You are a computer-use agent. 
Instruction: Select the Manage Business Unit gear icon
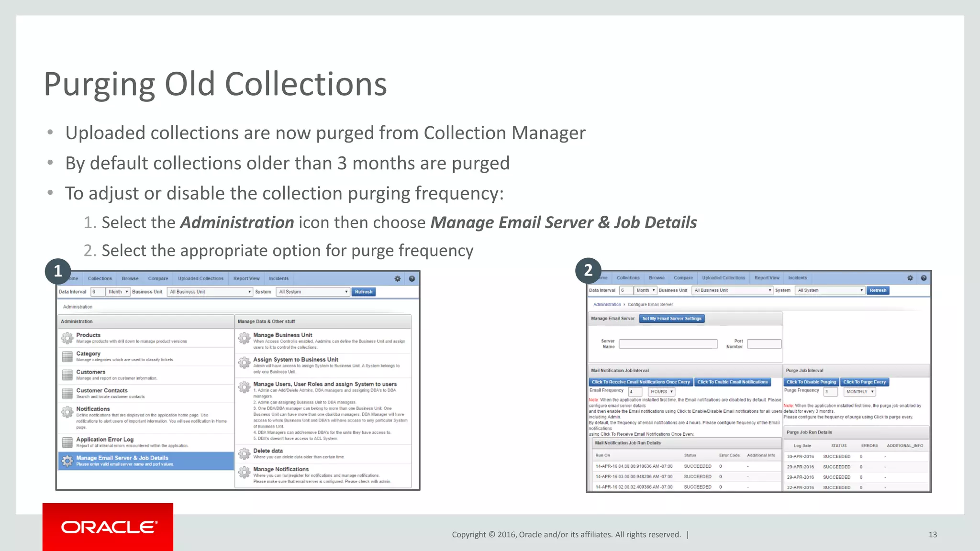245,338
